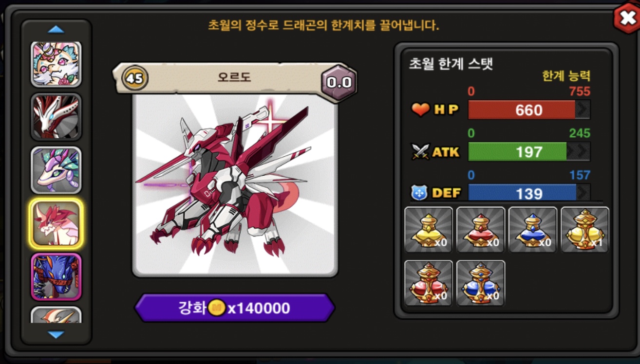Click arrow at end of HP bar
640x364 pixels.
(583, 110)
